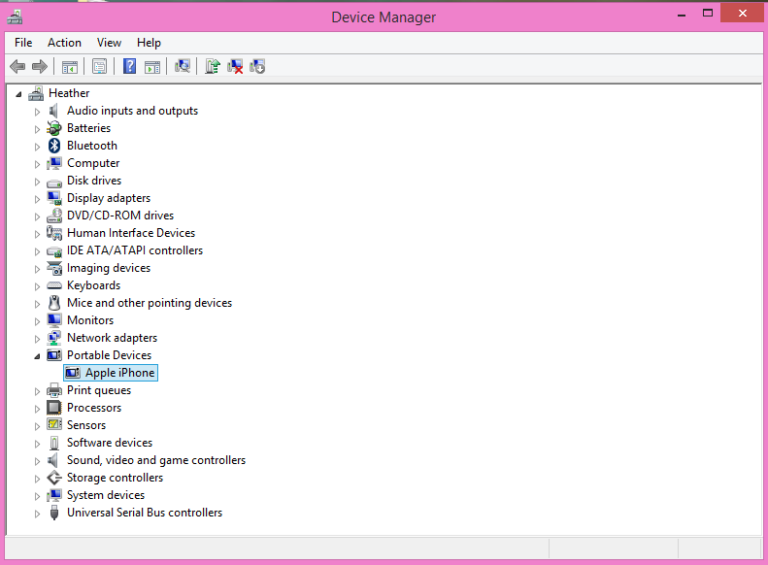This screenshot has height=565, width=768.
Task: Select the Display adapters tree item
Action: (x=108, y=198)
